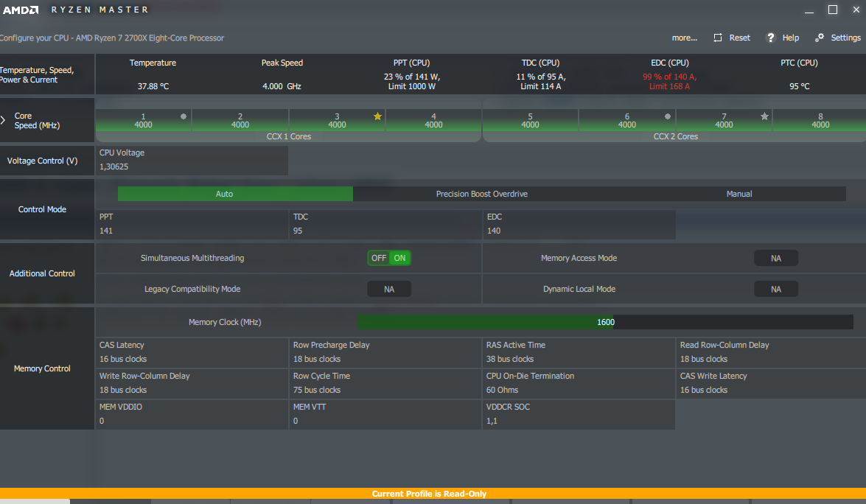This screenshot has width=866, height=504.
Task: Click Write Row-Column Delay field
Action: coord(192,383)
